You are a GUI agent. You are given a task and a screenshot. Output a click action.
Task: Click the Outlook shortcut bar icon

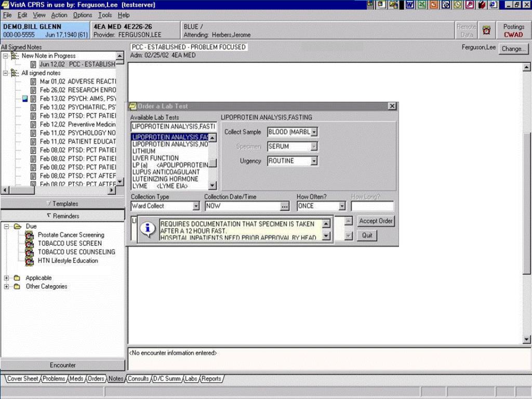pos(445,4)
